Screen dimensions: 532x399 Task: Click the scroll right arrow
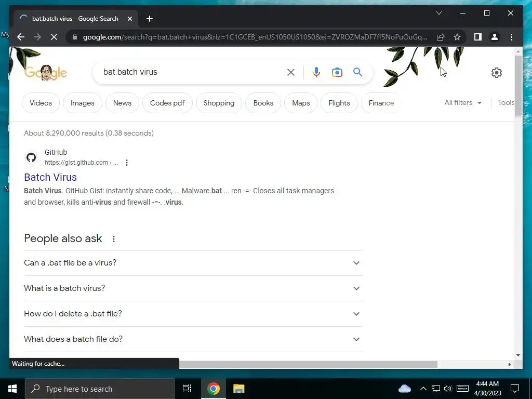coord(510,364)
